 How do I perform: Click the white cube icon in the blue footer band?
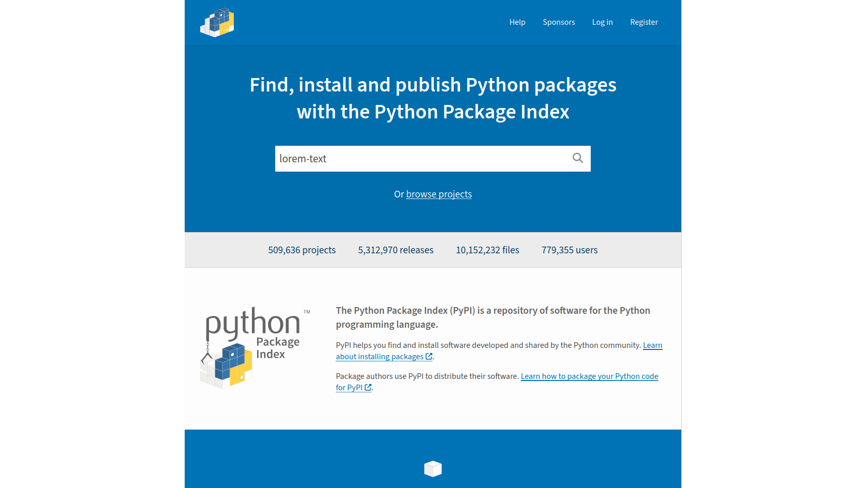pyautogui.click(x=433, y=469)
